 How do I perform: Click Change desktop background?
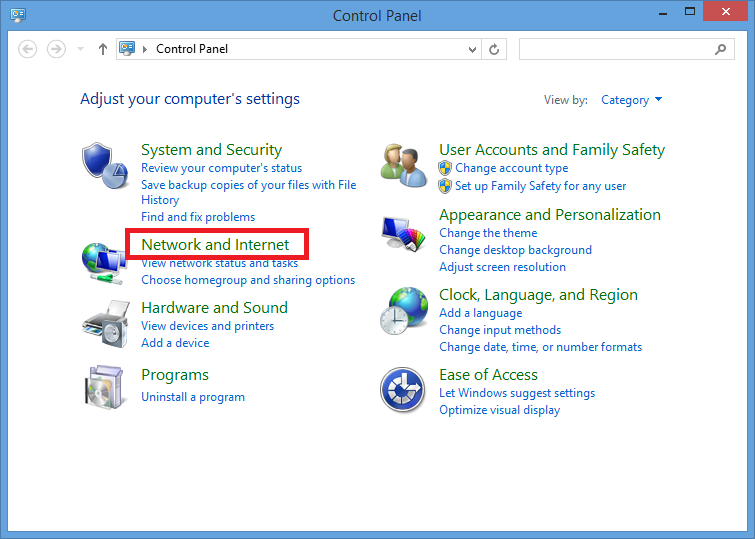(x=515, y=250)
